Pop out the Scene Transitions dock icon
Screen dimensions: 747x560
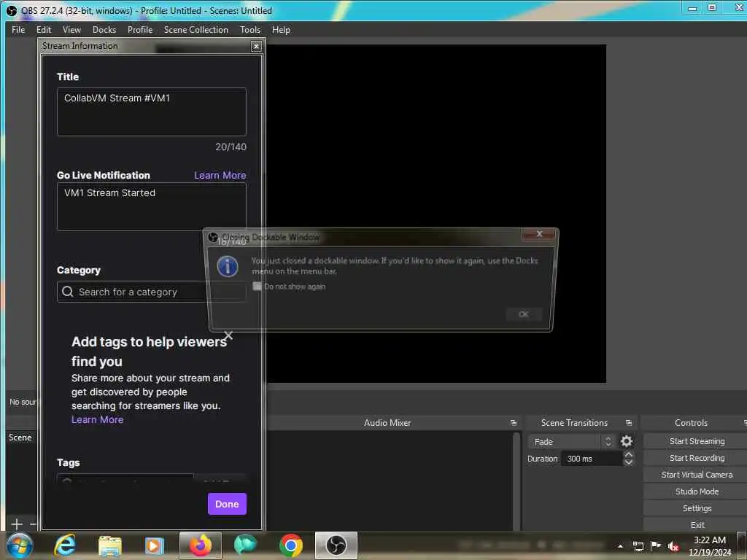(628, 423)
